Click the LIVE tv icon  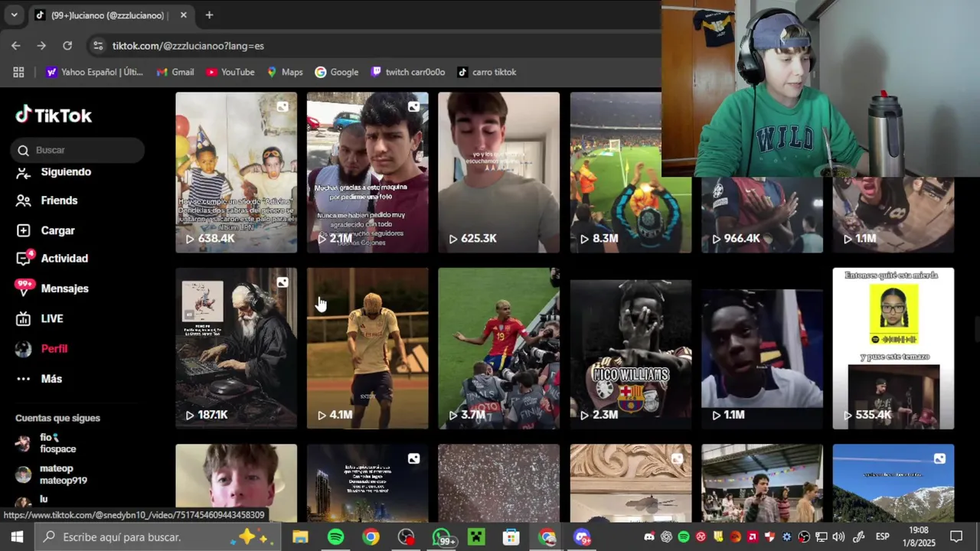pos(24,318)
